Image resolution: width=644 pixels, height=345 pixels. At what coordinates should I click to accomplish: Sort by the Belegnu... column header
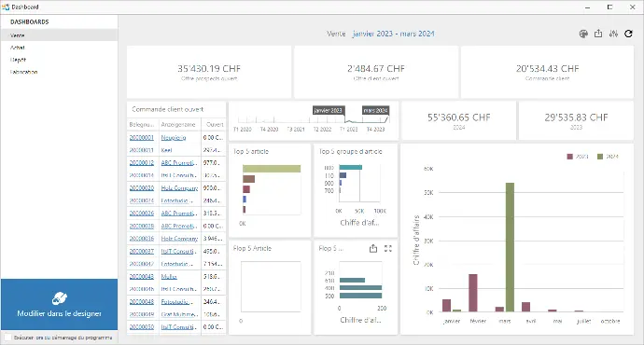coord(142,124)
